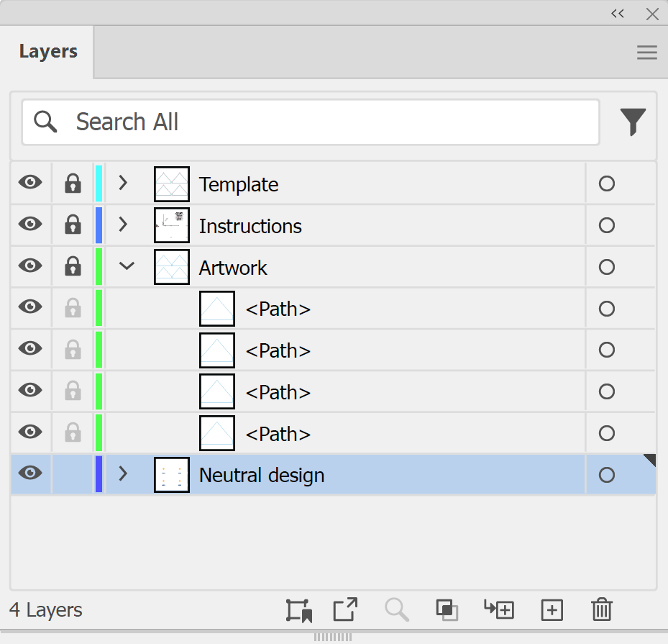Open the Layers panel hamburger menu

pos(646,53)
